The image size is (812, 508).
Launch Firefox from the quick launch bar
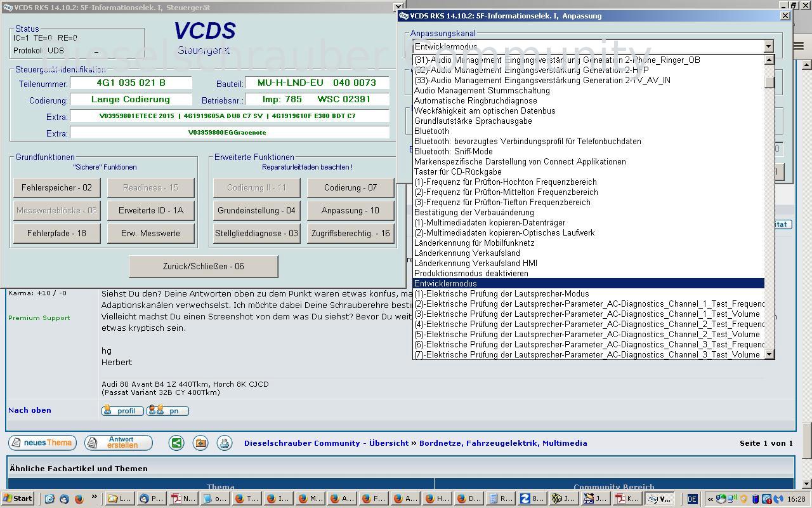pos(79,498)
